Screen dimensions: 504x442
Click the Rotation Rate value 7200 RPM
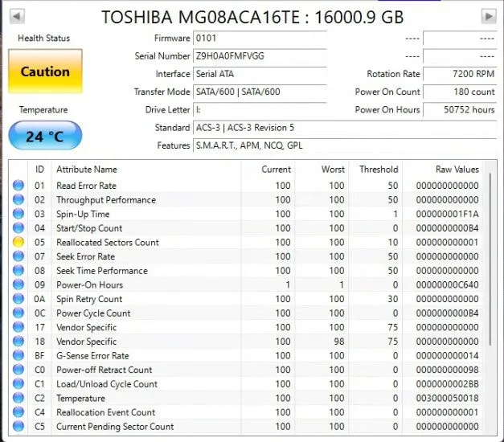[460, 74]
